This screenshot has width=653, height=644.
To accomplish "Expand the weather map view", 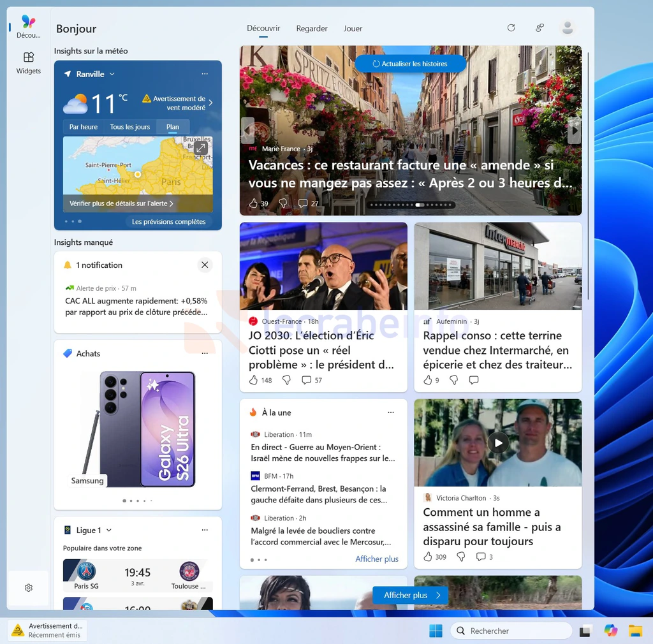I will pos(201,148).
